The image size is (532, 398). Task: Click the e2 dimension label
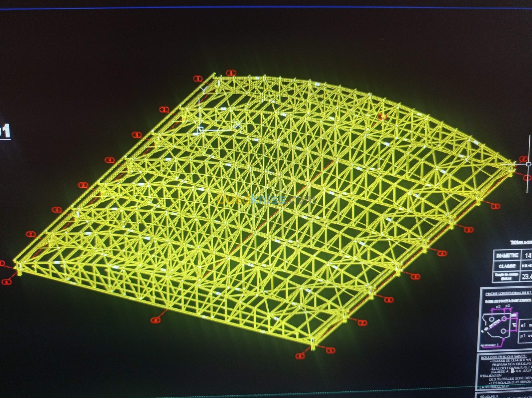click(508, 305)
